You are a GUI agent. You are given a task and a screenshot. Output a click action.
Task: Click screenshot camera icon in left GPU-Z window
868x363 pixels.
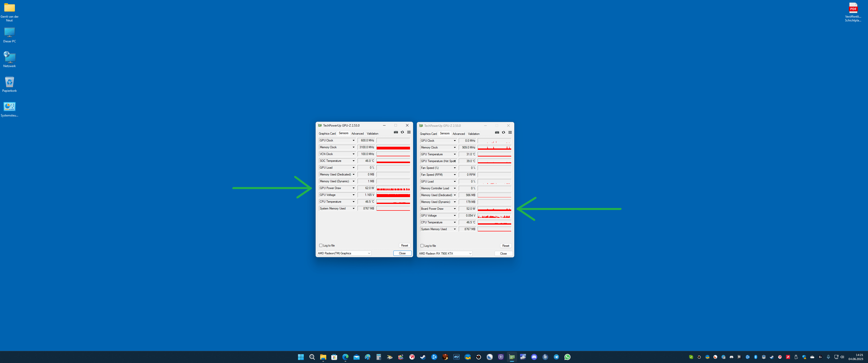(x=396, y=132)
